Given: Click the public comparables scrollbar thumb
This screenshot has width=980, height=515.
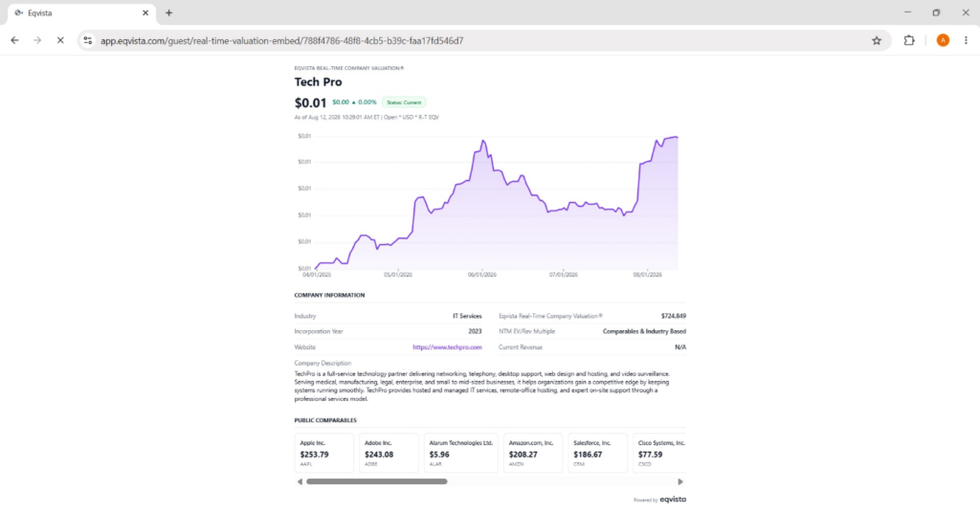Looking at the screenshot, I should coord(377,481).
